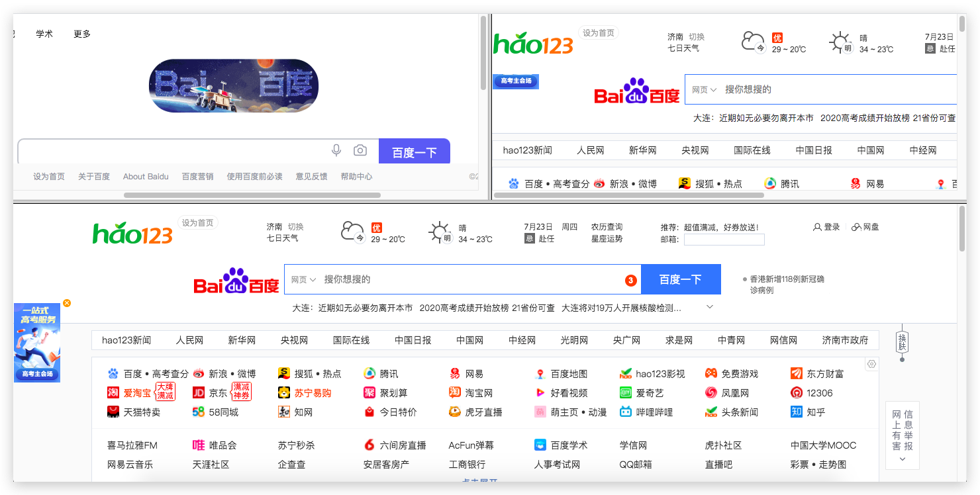The width and height of the screenshot is (980, 495).
Task: Open 七日天气 link in bottom pane
Action: (283, 238)
